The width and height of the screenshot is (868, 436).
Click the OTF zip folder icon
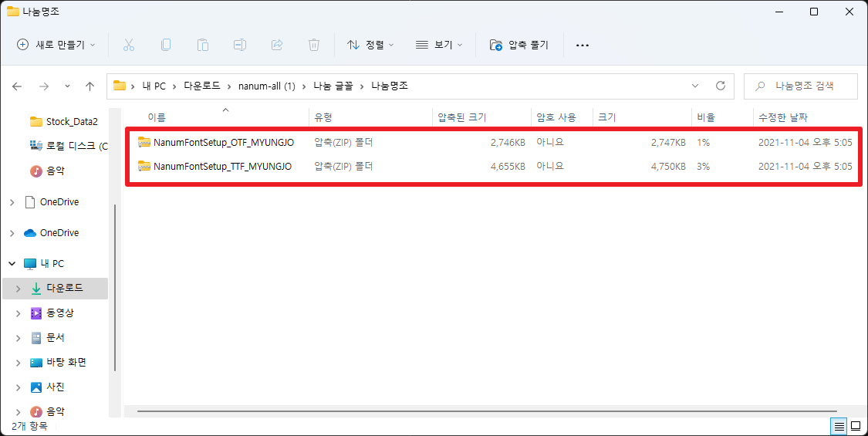[x=144, y=143]
